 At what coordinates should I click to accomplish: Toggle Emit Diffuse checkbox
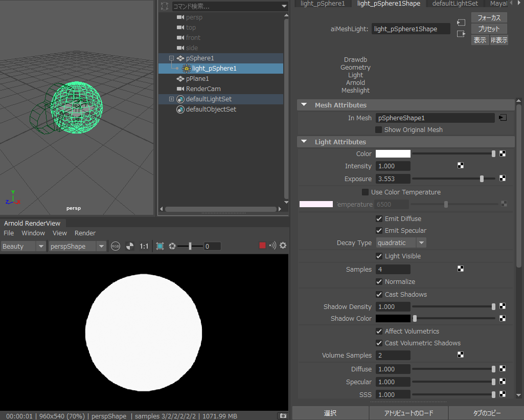coord(379,218)
